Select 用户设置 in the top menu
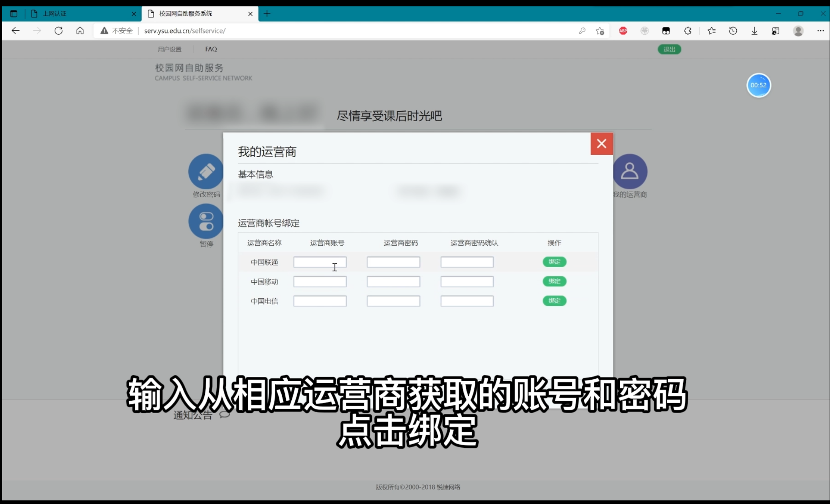Viewport: 830px width, 504px height. click(x=169, y=49)
